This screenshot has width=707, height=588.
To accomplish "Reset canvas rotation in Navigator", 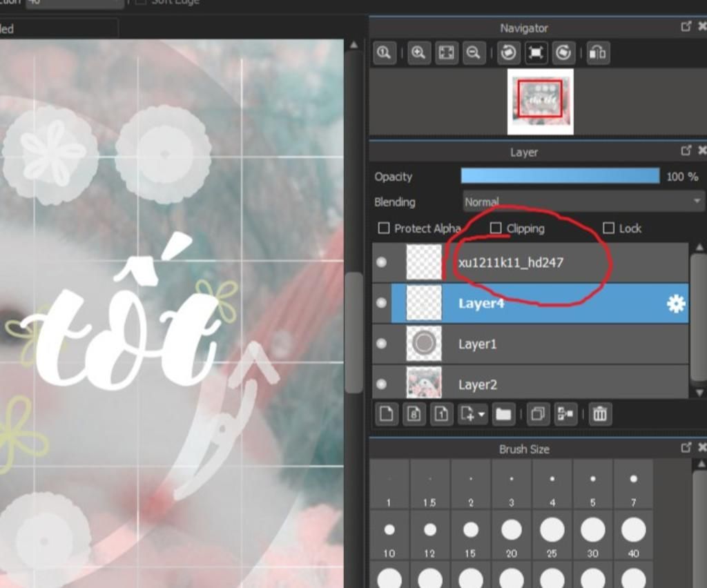I will coord(536,52).
